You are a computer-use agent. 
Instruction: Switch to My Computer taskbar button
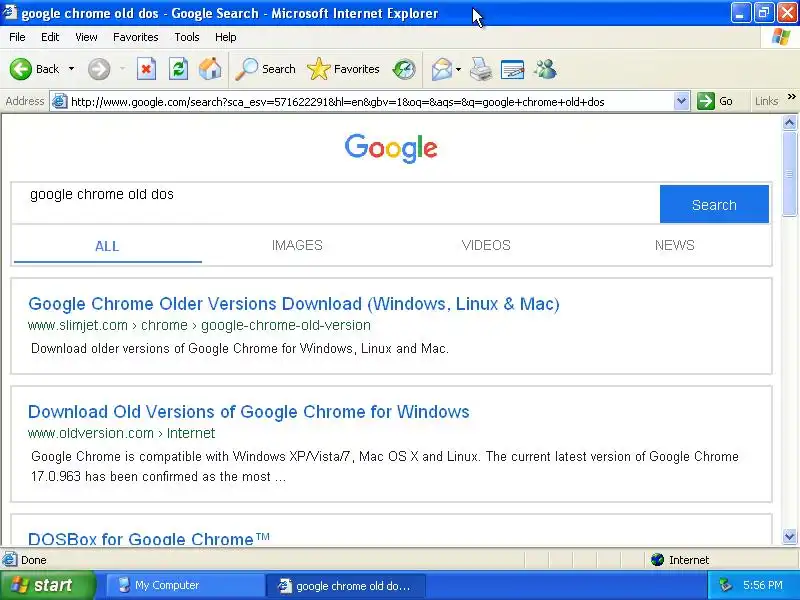click(x=184, y=585)
